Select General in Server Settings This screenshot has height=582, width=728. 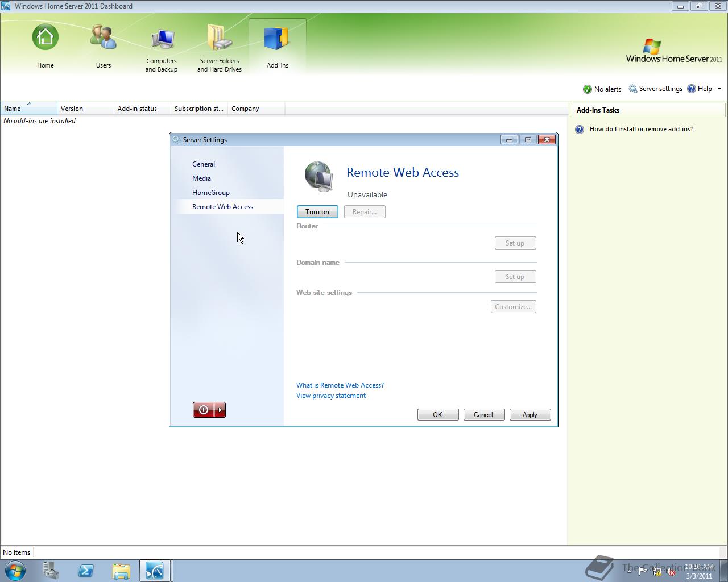pyautogui.click(x=204, y=164)
